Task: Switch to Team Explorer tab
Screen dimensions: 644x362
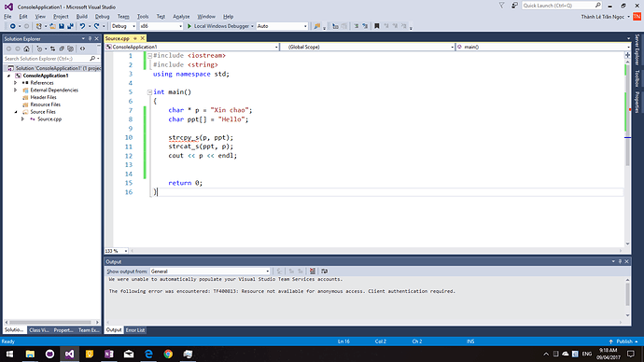Action: click(89, 330)
